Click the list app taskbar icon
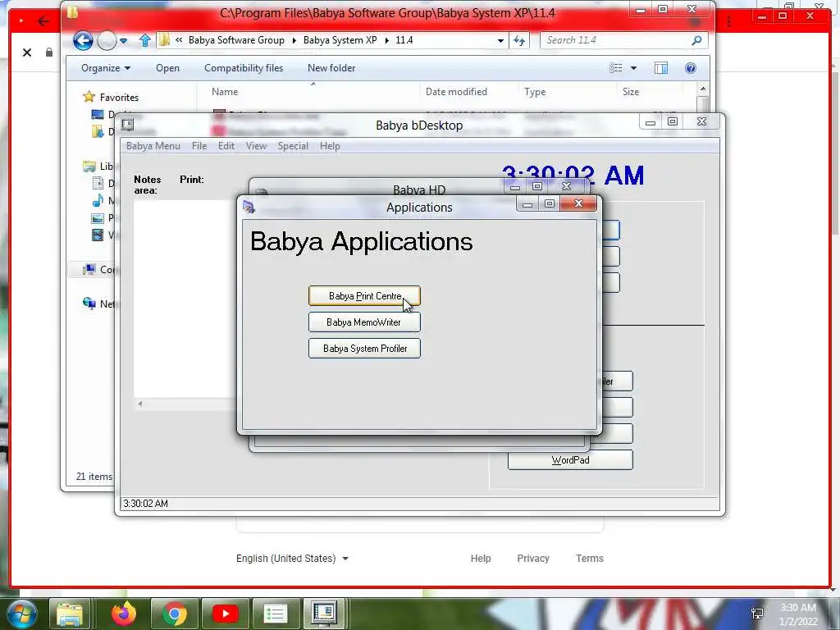840x630 pixels. (x=276, y=614)
